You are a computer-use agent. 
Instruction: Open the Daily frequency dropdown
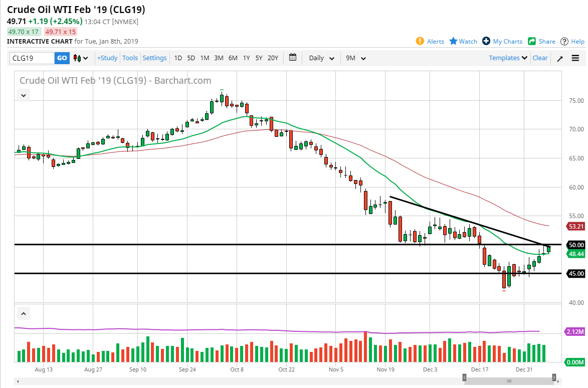point(320,58)
